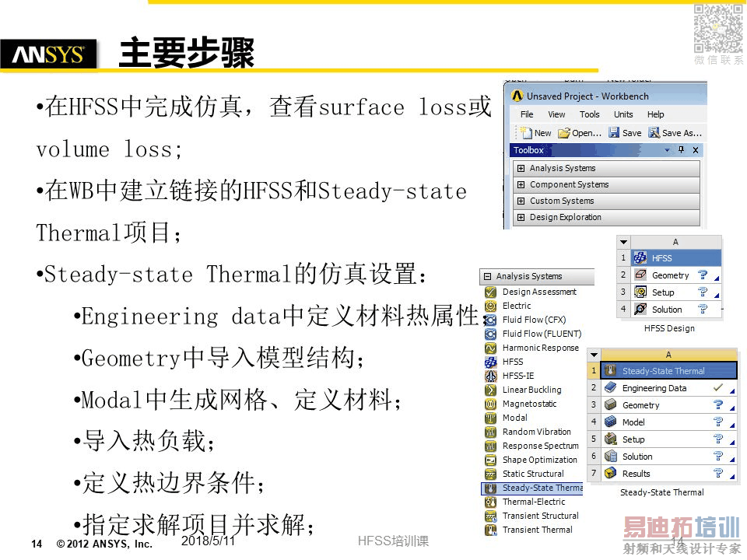The image size is (747, 560).
Task: Select Steady-State Thermal in Analysis Systems
Action: point(532,488)
